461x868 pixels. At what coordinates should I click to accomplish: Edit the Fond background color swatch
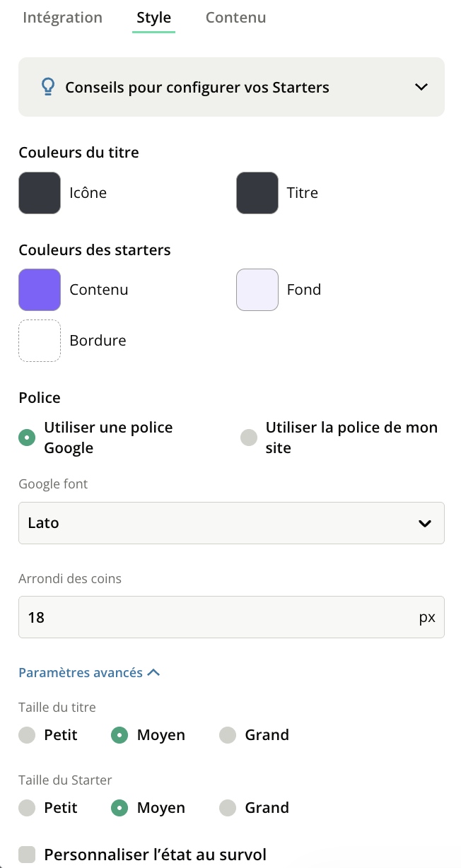pos(257,290)
